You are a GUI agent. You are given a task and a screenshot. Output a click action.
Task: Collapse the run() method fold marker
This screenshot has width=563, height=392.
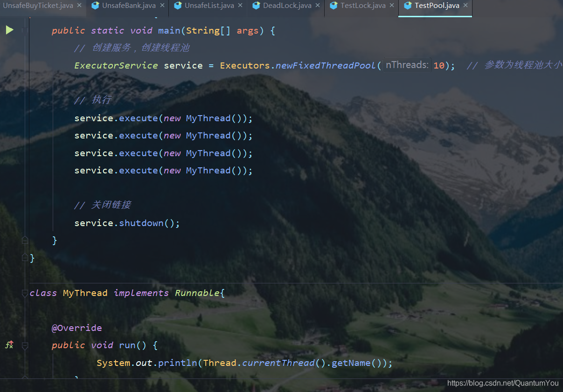(x=25, y=345)
